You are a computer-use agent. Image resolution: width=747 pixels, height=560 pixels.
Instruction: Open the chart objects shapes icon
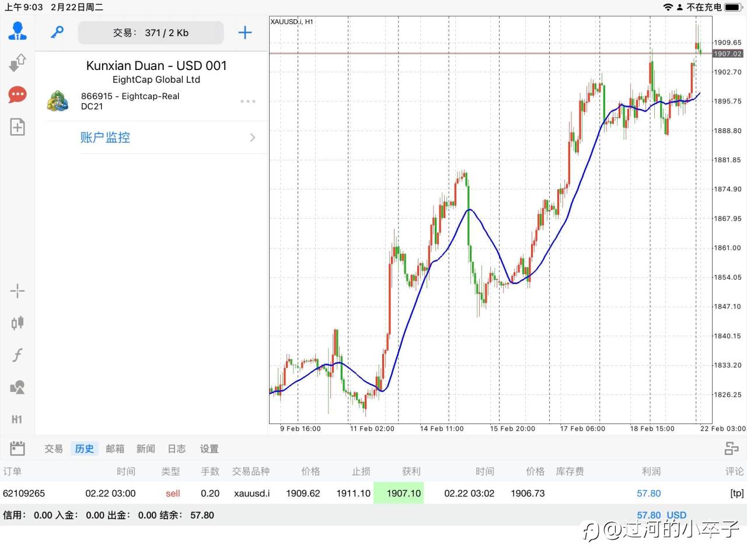[18, 387]
